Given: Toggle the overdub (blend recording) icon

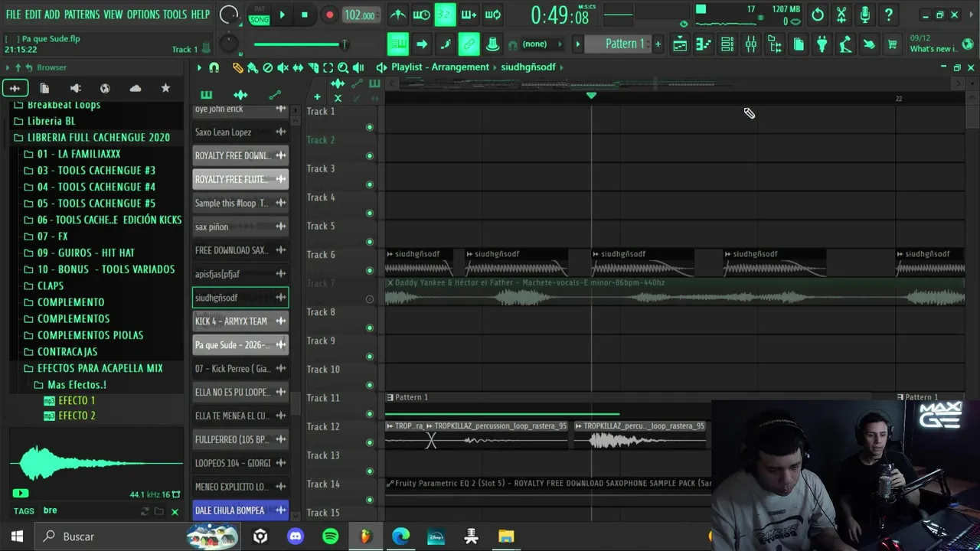Looking at the screenshot, I should point(469,15).
